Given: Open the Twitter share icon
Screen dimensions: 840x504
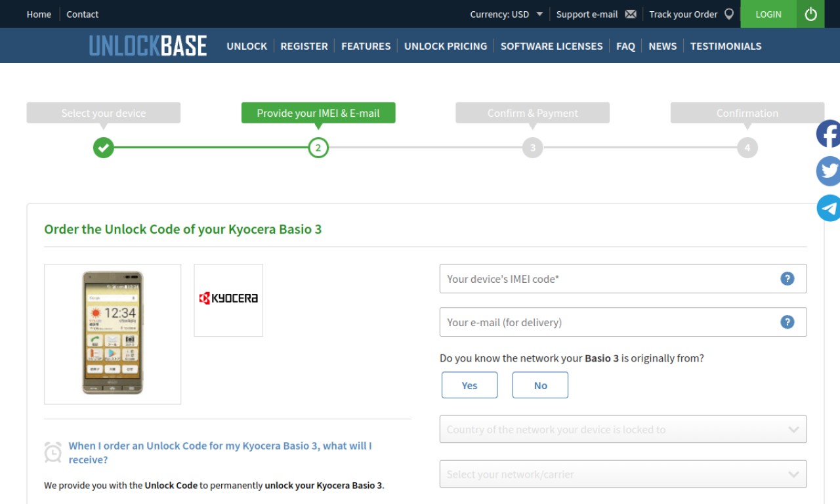Looking at the screenshot, I should (x=828, y=171).
